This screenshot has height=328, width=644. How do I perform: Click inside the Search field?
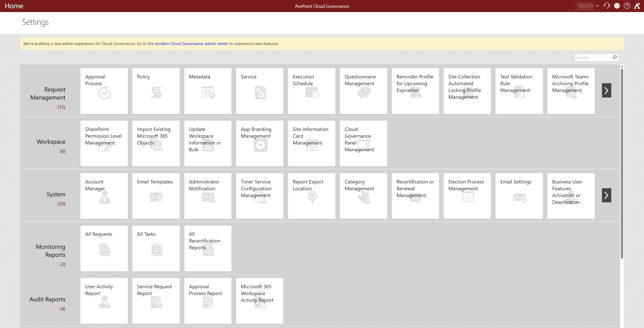click(594, 57)
